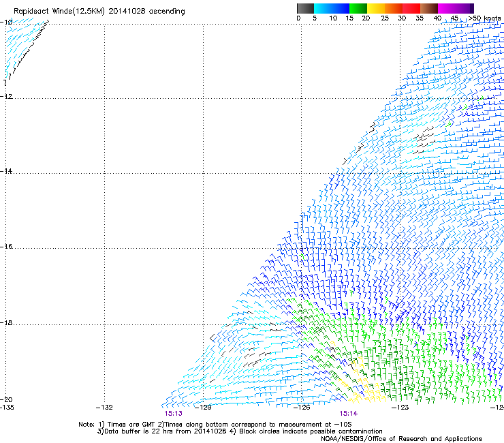Click the NOAA/NESDIS credit text
This screenshot has width=504, height=443.
pyautogui.click(x=401, y=438)
